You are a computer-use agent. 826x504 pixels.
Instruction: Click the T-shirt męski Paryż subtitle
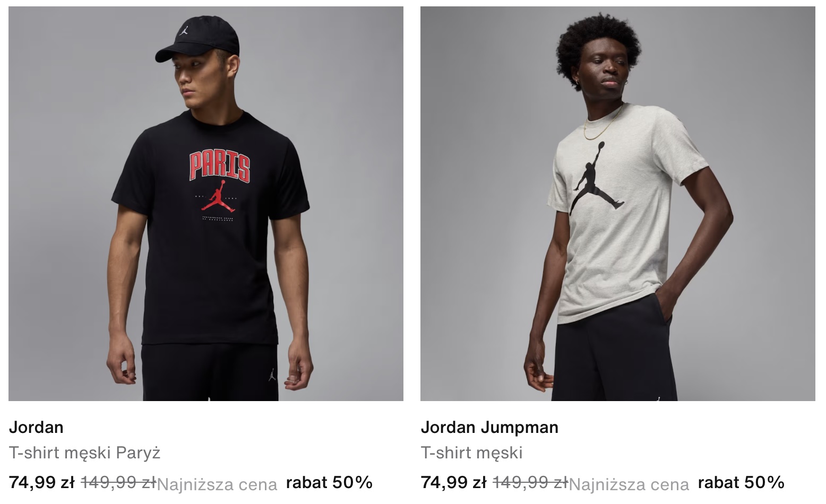85,453
